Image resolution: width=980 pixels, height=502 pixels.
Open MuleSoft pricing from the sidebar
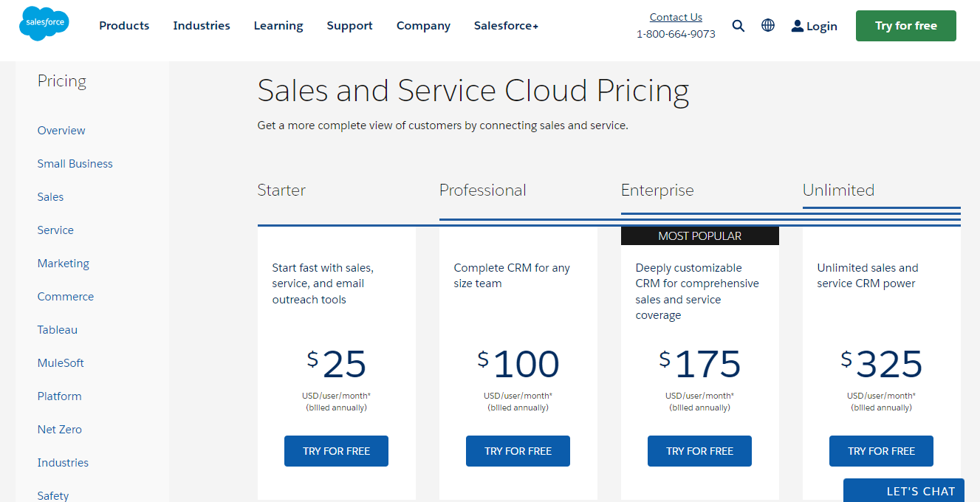tap(61, 363)
